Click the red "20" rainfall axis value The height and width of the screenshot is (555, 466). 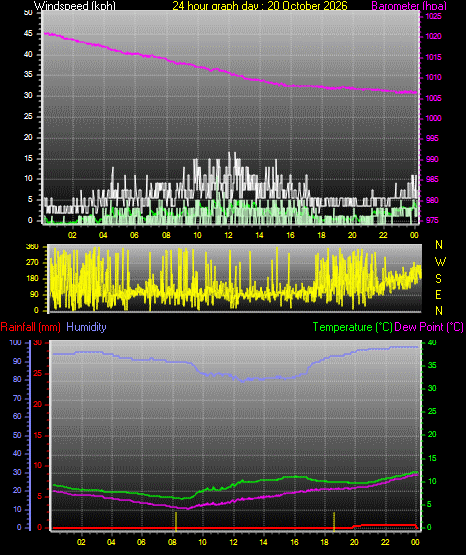pyautogui.click(x=37, y=404)
